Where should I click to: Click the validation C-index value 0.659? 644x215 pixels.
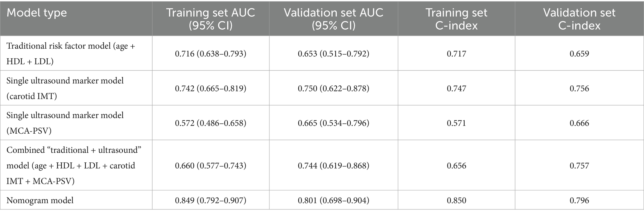[x=579, y=54]
